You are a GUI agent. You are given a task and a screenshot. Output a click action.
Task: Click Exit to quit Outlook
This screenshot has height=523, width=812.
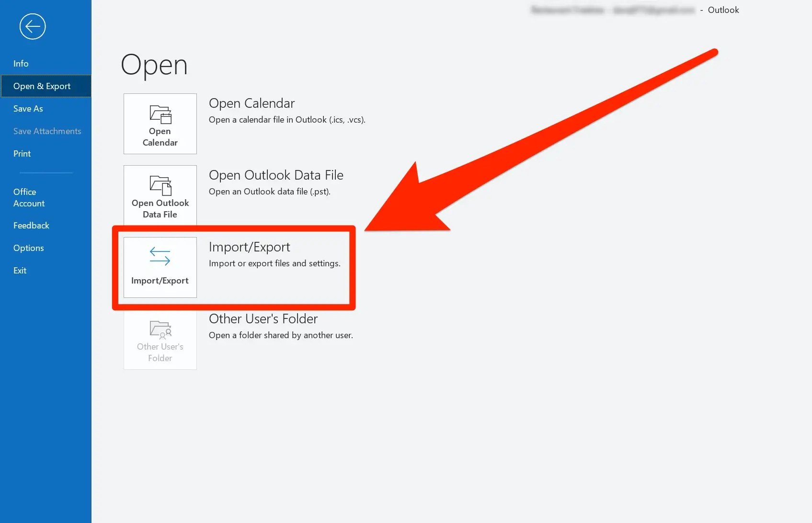coord(20,271)
